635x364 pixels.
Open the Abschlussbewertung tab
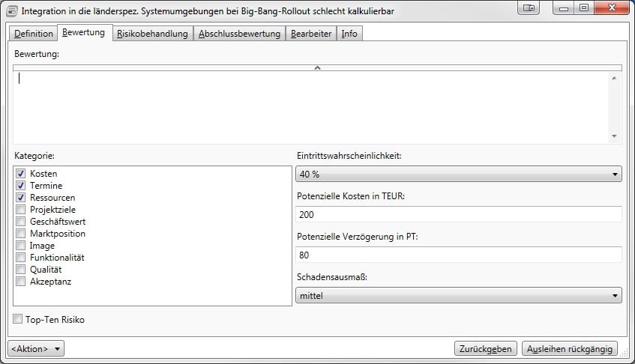[x=239, y=34]
